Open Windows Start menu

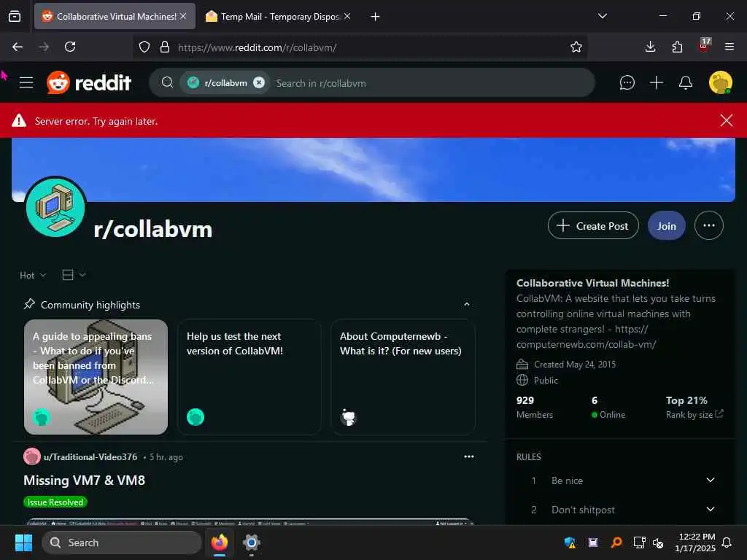23,542
